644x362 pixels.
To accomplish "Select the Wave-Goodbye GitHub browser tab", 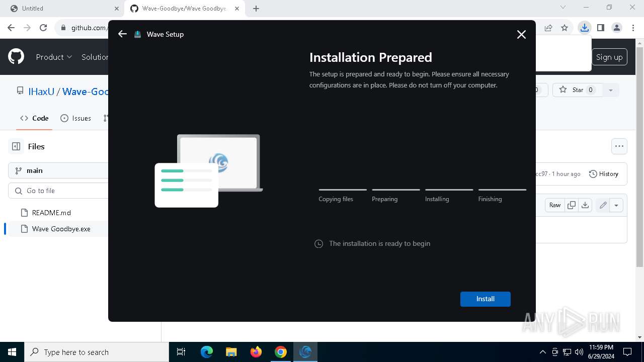I will [x=184, y=9].
